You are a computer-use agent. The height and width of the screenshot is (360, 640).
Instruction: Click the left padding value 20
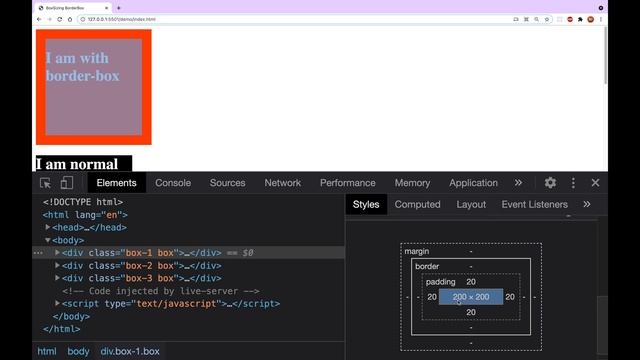(432, 297)
